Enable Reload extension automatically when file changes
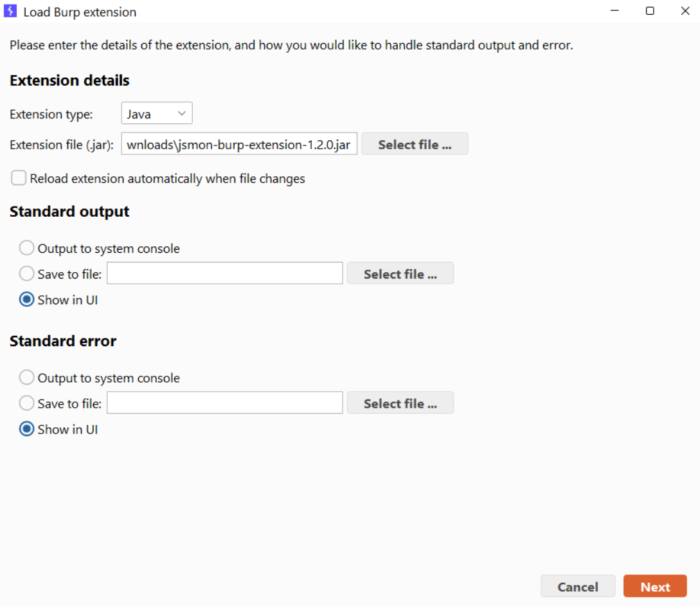This screenshot has width=700, height=606. 19,178
